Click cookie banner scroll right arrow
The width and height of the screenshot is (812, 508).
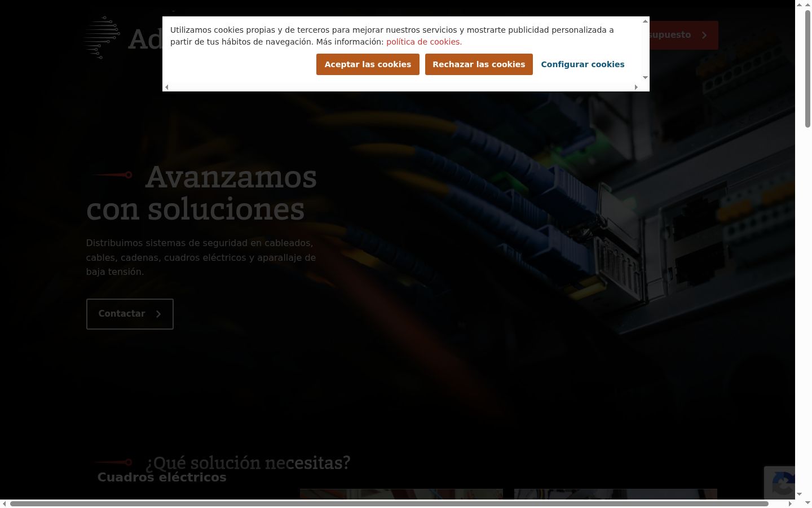(636, 87)
